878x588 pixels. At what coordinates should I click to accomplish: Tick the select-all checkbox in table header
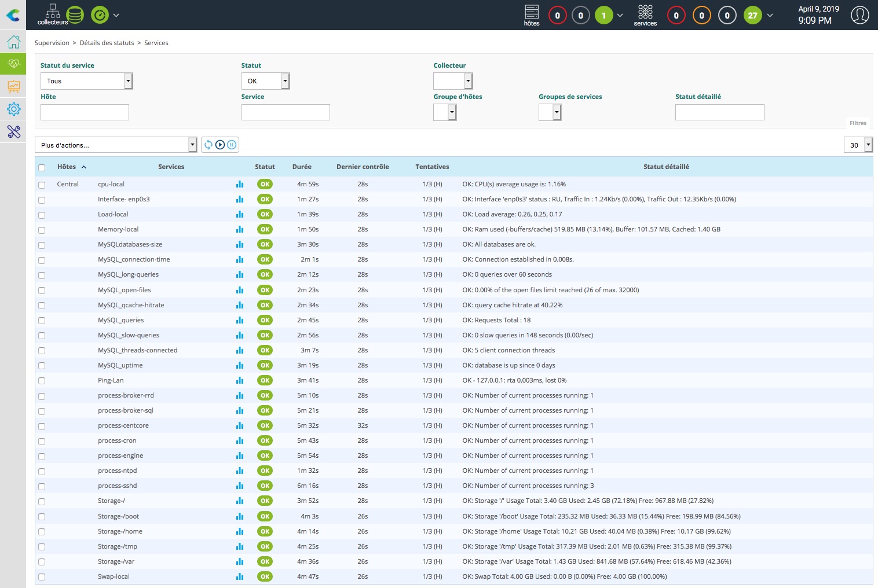pyautogui.click(x=42, y=168)
